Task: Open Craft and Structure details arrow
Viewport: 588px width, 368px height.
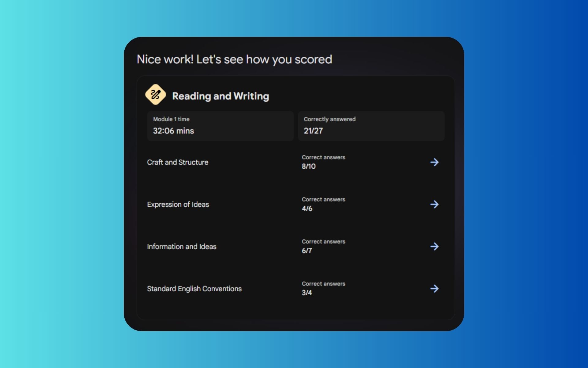Action: 434,162
